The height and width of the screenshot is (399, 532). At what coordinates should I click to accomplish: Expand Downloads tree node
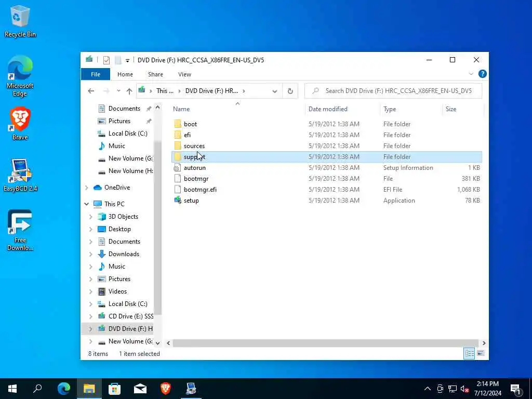(90, 254)
